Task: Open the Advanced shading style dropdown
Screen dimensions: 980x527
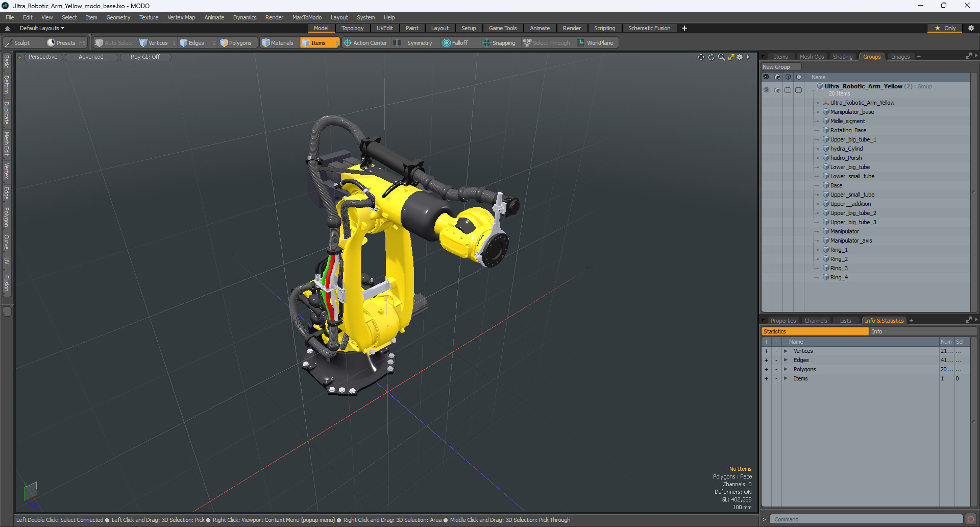Action: click(x=91, y=57)
